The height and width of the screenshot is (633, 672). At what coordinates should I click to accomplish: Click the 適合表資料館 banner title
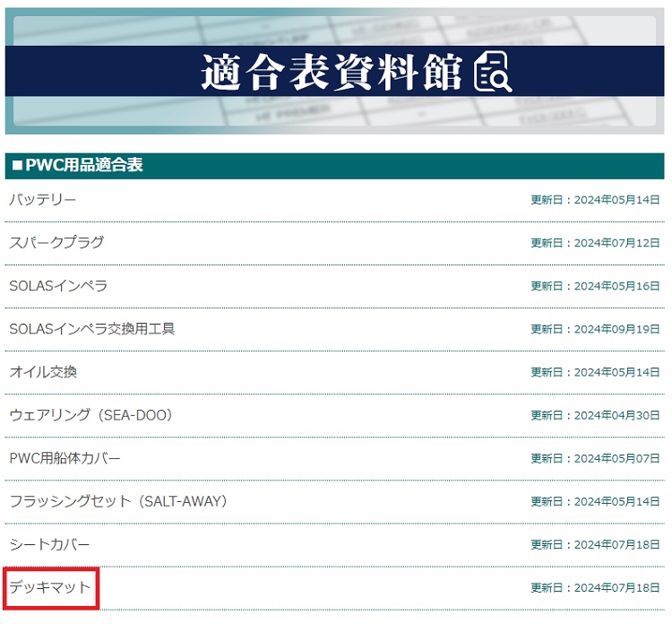click(x=332, y=72)
